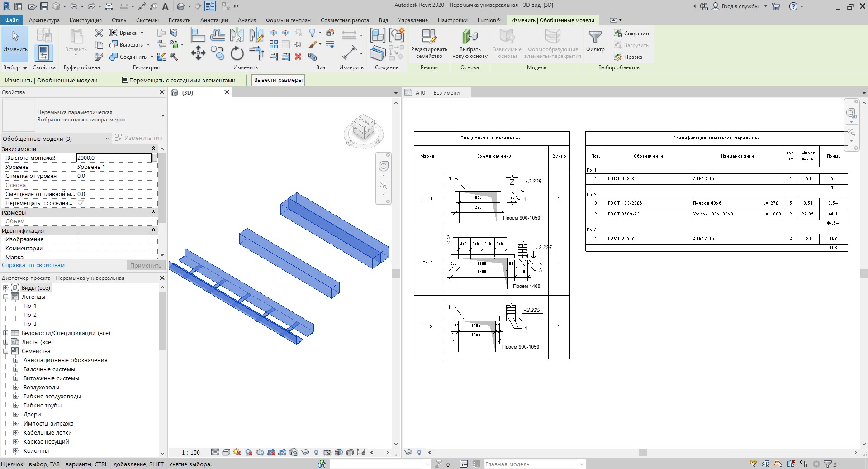Activate the Rotate tool
The image size is (868, 469).
click(x=237, y=54)
